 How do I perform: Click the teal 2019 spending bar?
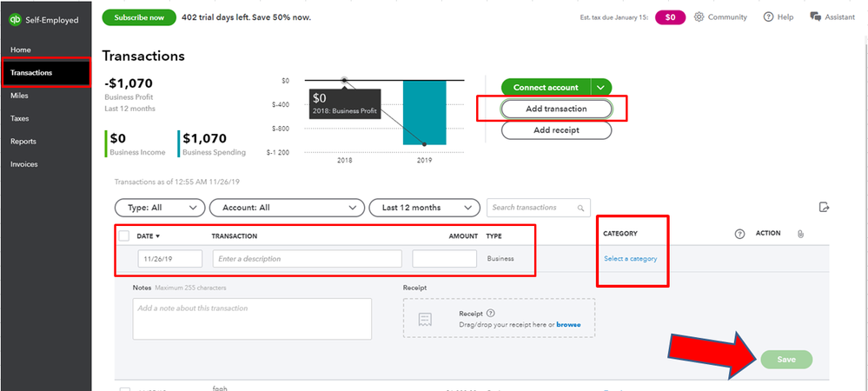coord(424,113)
